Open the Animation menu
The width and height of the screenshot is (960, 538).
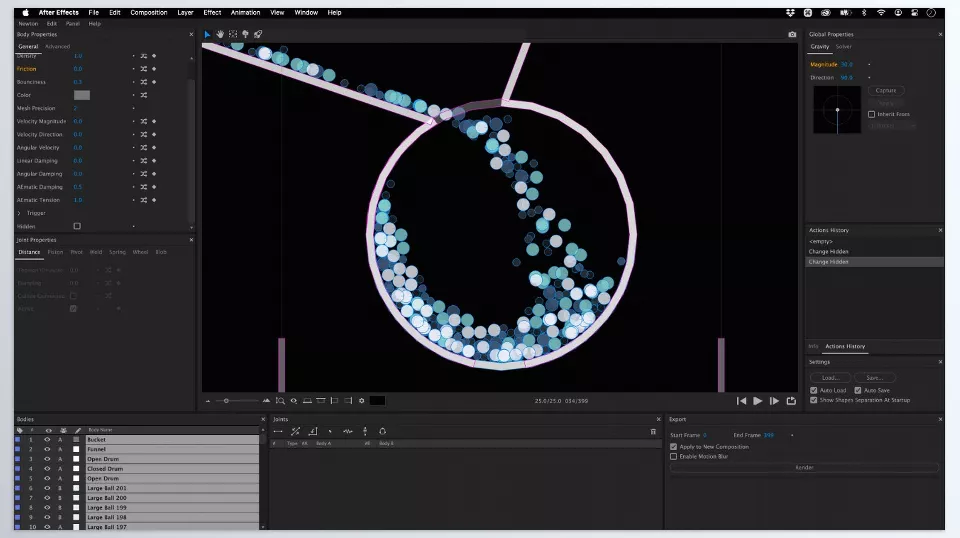coord(246,12)
